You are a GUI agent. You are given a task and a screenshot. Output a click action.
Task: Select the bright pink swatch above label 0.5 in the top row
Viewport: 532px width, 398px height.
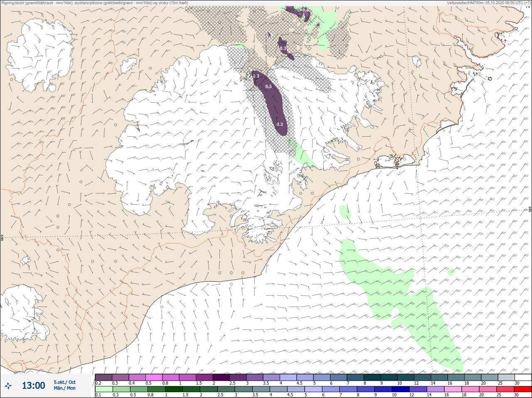(x=154, y=377)
